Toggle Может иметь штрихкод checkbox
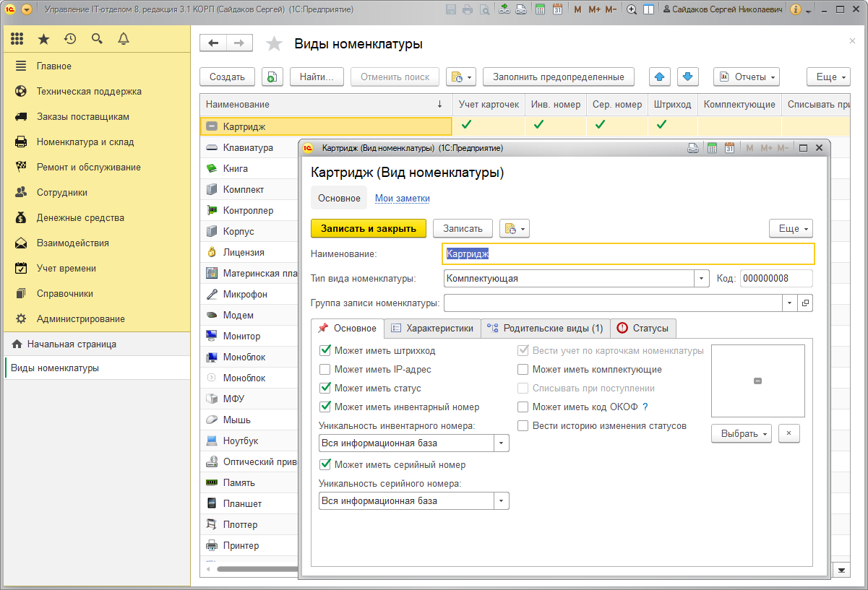Image resolution: width=868 pixels, height=590 pixels. point(325,351)
